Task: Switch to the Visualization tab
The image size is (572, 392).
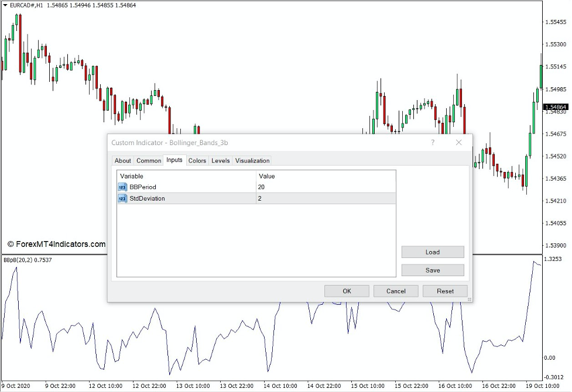Action: coord(252,160)
